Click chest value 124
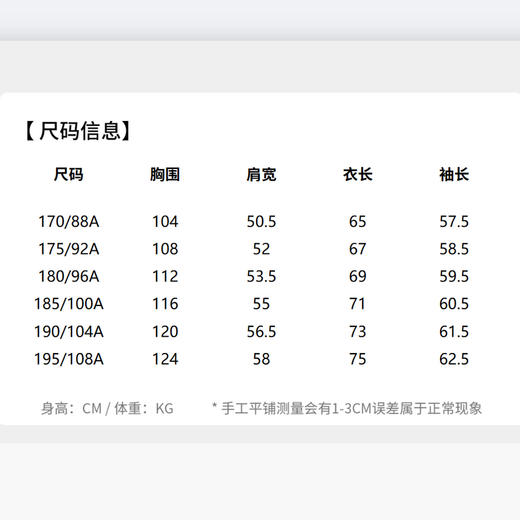The width and height of the screenshot is (520, 520). click(165, 359)
